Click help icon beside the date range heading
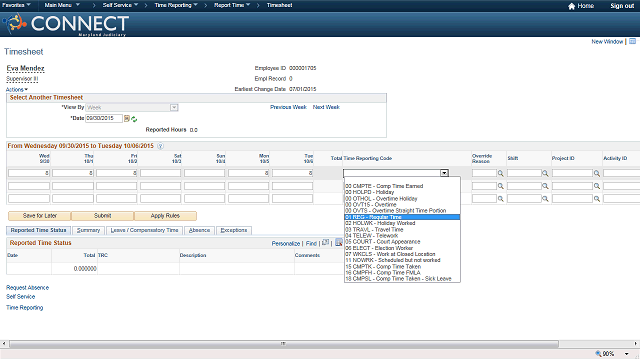Image resolution: width=640 pixels, height=360 pixels. point(160,146)
